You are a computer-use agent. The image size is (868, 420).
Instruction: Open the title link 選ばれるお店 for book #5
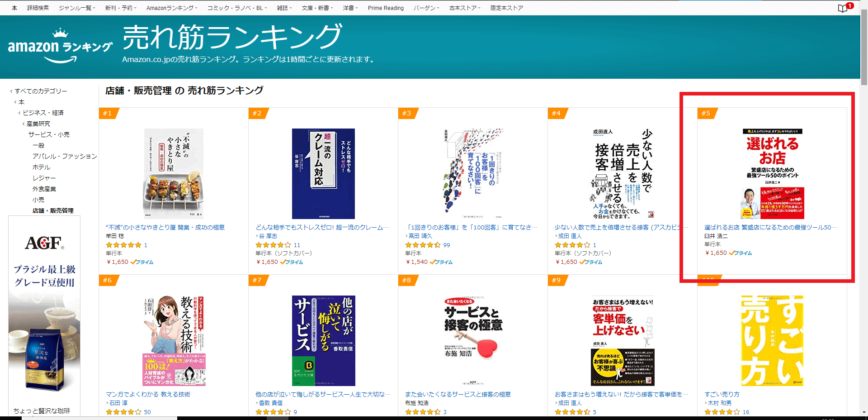pos(770,227)
